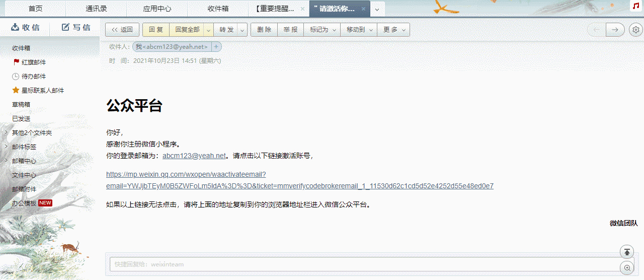Open the 已发送 sent folder

(x=21, y=119)
